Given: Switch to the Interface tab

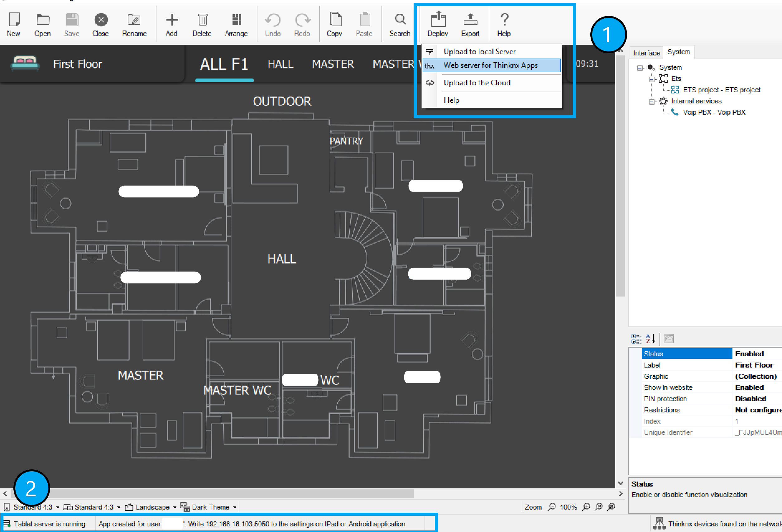Looking at the screenshot, I should coord(646,53).
